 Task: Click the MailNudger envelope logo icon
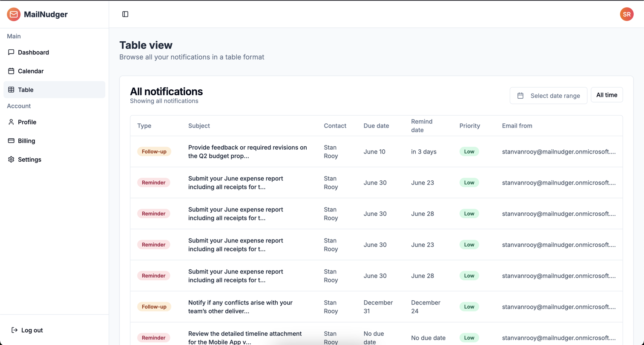click(x=14, y=14)
